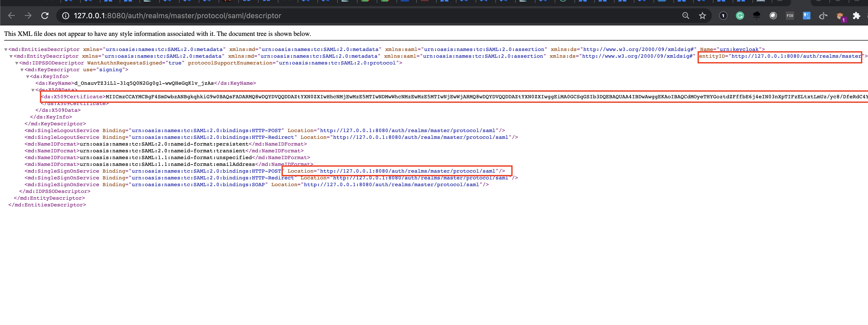Click the blue up-down arrows EX extension
Image resolution: width=868 pixels, height=325 pixels.
[806, 16]
